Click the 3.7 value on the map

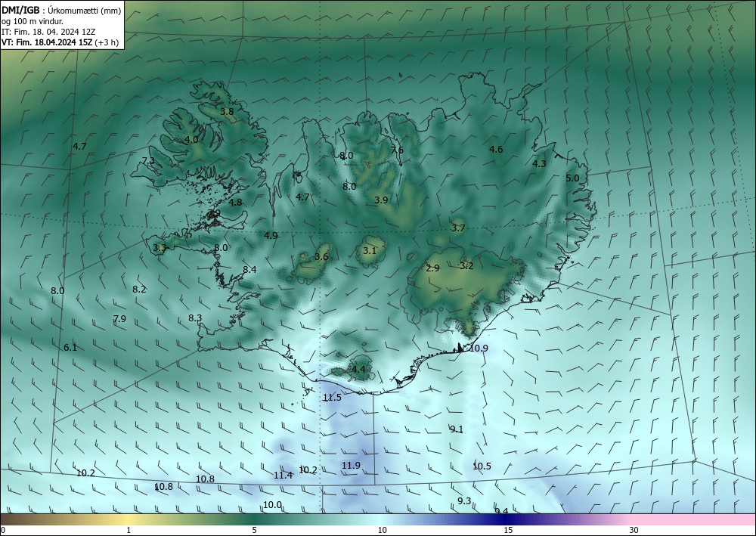(458, 228)
